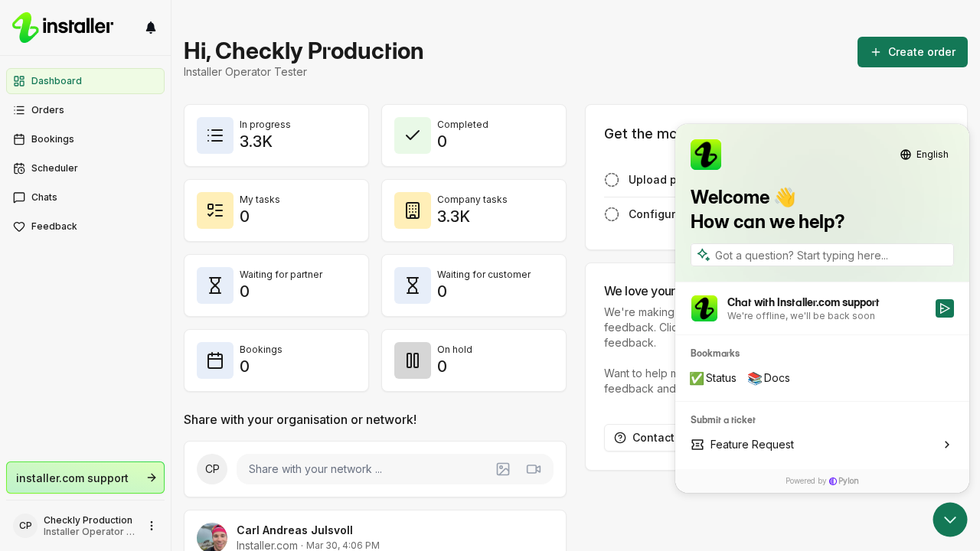Click the On hold pause icon

point(413,360)
